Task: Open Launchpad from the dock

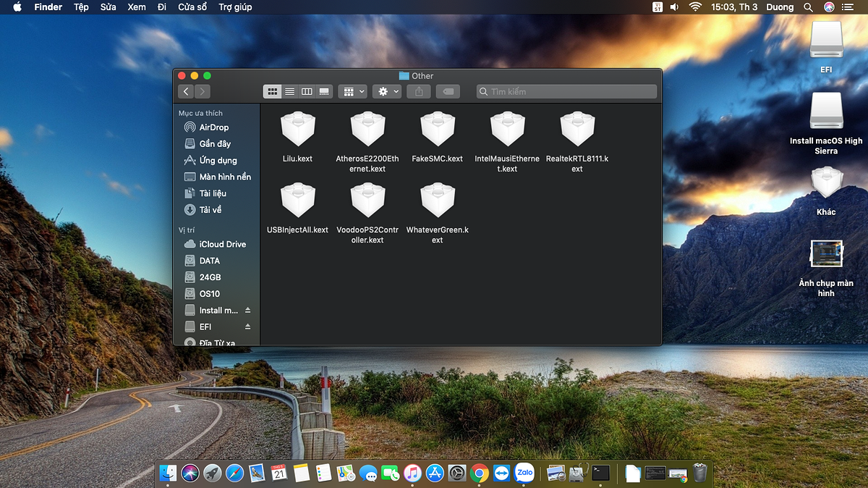Action: pyautogui.click(x=212, y=474)
